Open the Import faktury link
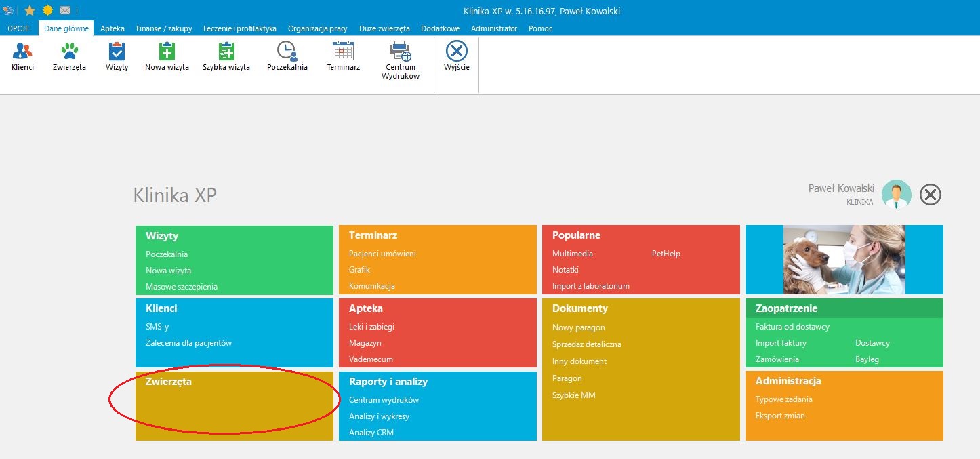980x459 pixels. [x=781, y=343]
